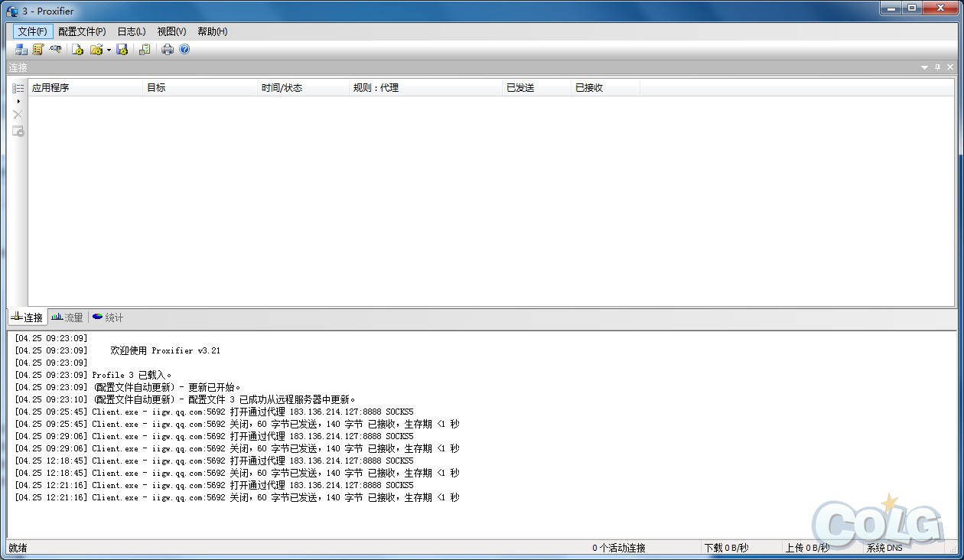Viewport: 964px width, 560px height.
Task: Open the profile dropdown arrow on the toolbar
Action: pos(109,49)
